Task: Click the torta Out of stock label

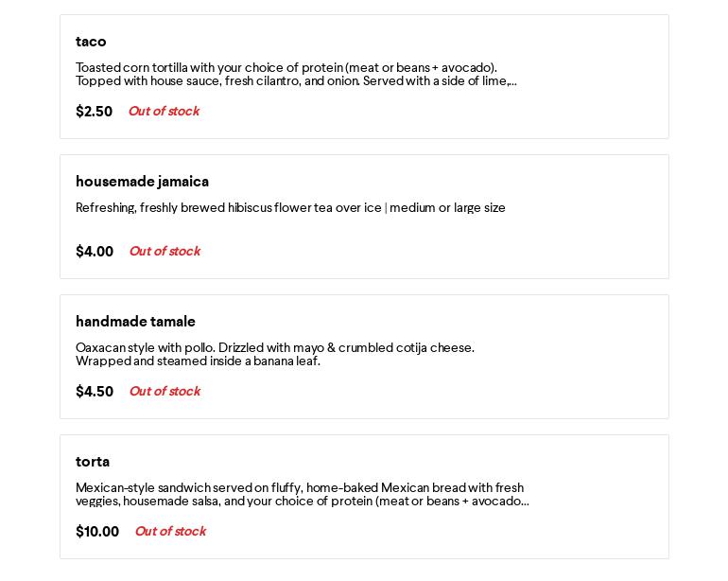Action: tap(170, 532)
